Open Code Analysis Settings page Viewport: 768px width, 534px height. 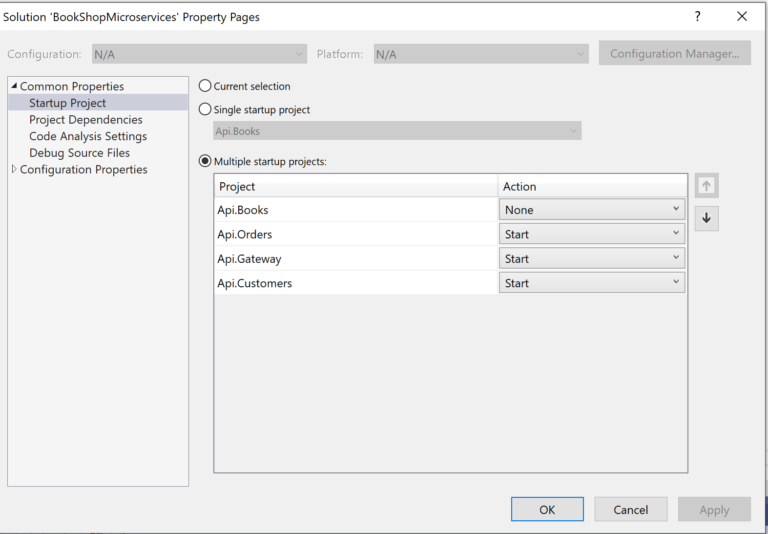click(x=88, y=136)
